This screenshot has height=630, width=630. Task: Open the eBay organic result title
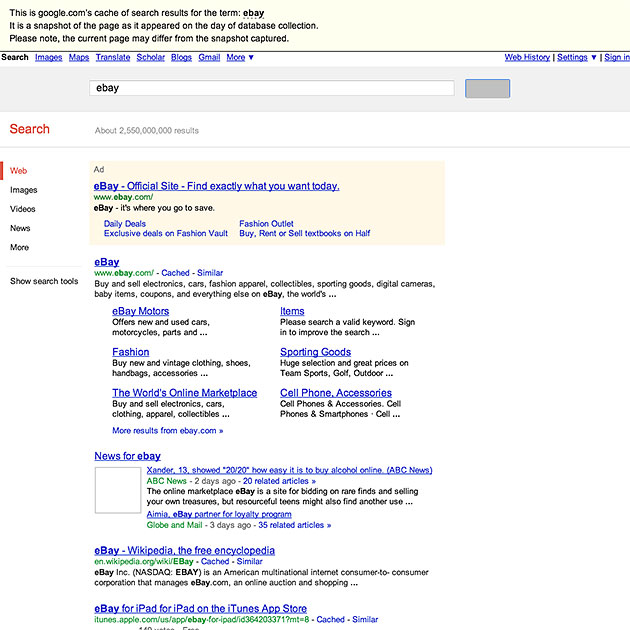point(107,262)
